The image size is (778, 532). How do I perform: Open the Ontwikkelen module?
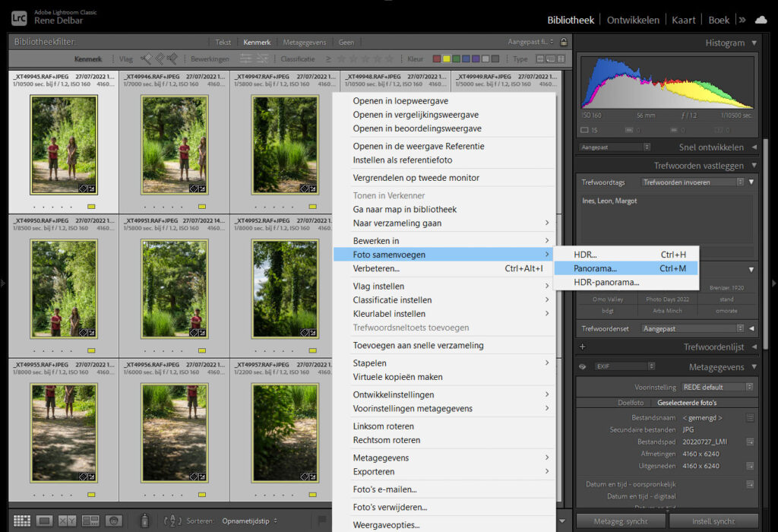coord(633,20)
